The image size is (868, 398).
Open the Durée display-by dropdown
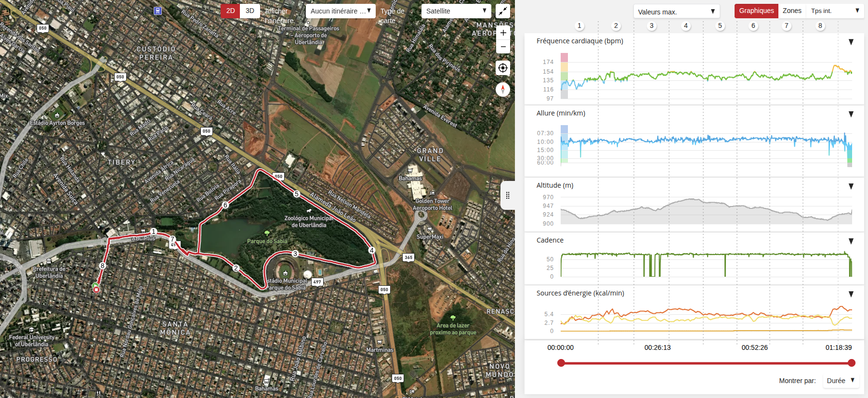841,381
